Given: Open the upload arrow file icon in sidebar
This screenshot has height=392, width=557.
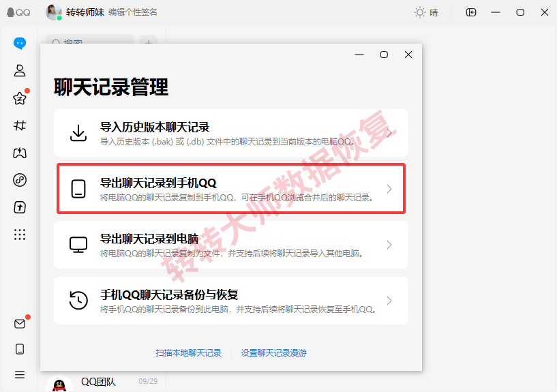Looking at the screenshot, I should 20,207.
